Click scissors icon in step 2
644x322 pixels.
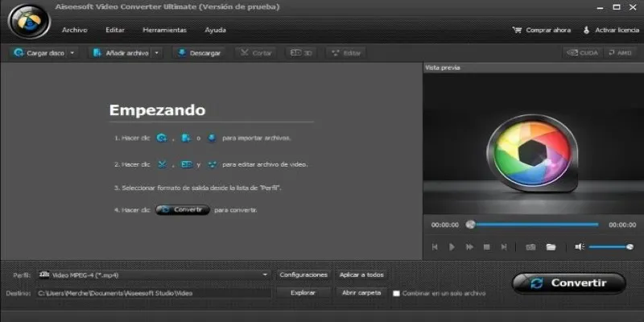[162, 165]
